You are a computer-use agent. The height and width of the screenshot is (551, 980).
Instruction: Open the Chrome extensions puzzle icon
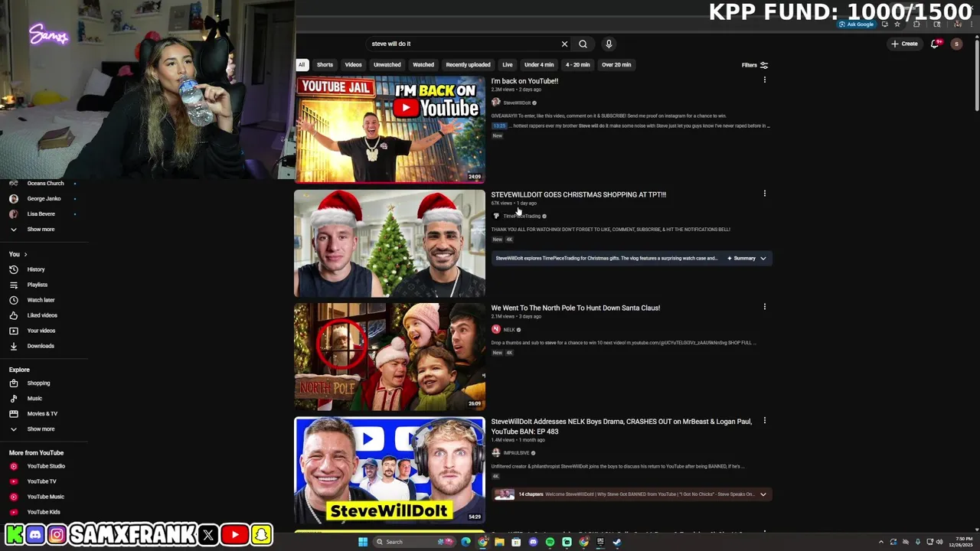(x=916, y=24)
